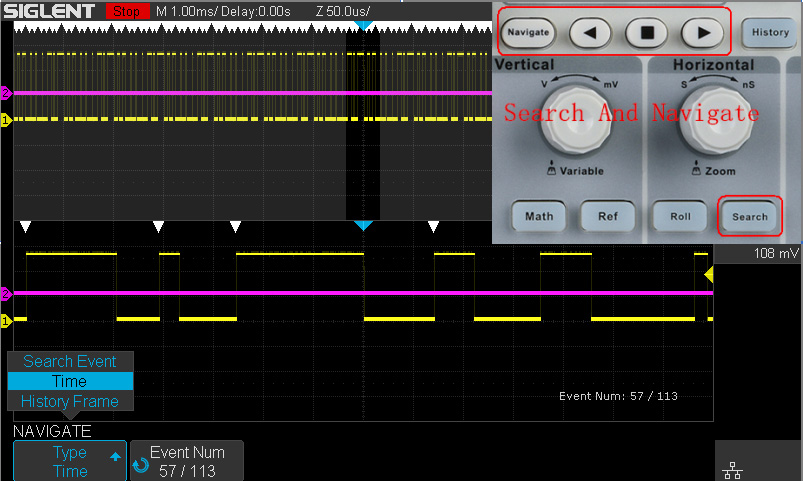Click the channel 1 yellow level marker

[x=5, y=120]
